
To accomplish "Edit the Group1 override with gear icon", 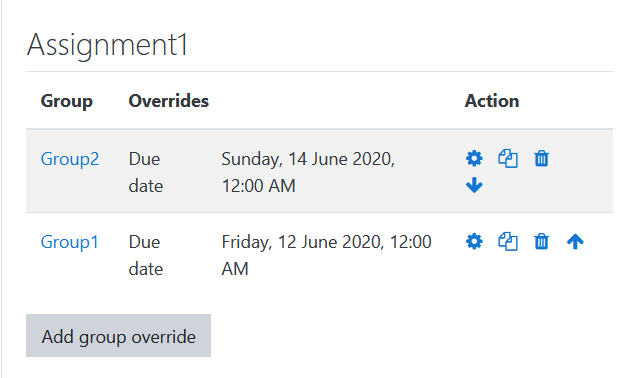I will click(474, 242).
